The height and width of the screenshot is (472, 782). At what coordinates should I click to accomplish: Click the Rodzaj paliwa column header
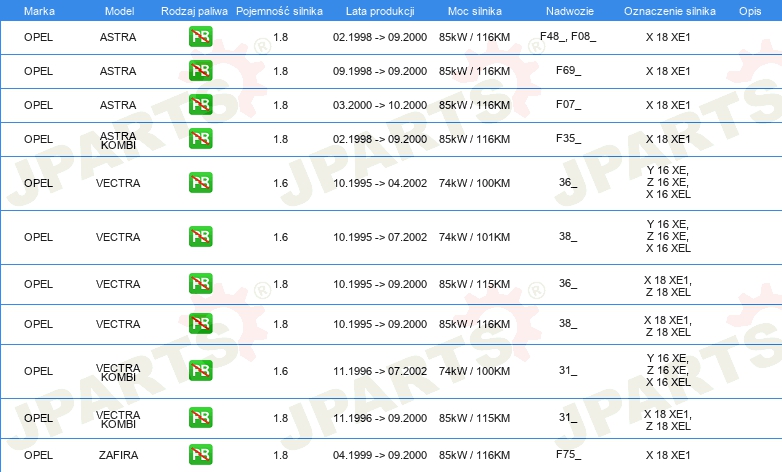194,11
